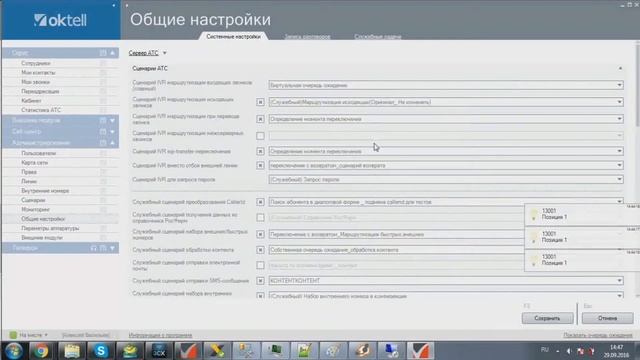Viewport: 640px width, 360px height.
Task: Open Внутренние номера in the sidebar
Action: (45, 191)
